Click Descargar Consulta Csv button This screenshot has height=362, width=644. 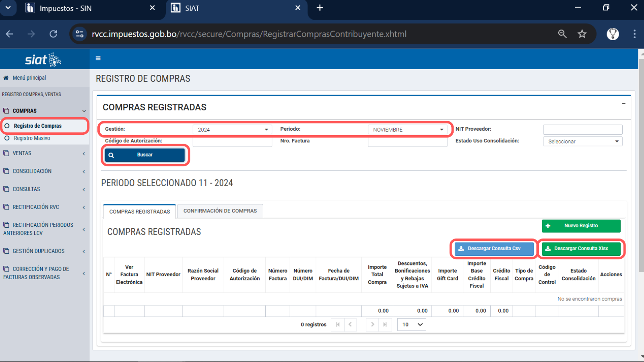(494, 249)
